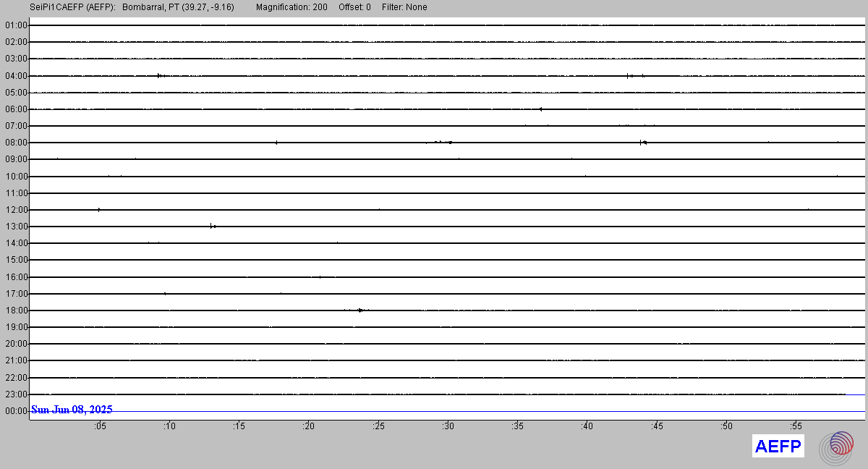
Task: Click the :40 minute axis label
Action: (x=587, y=426)
